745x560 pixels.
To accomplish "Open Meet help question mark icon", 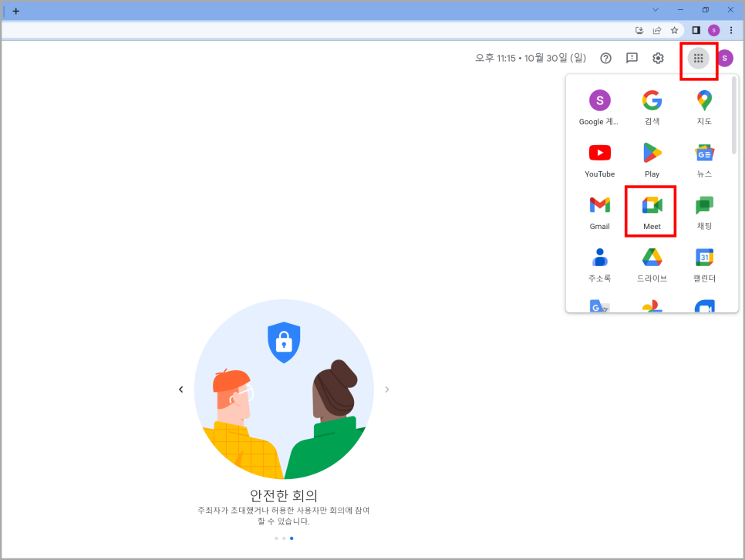I will (605, 58).
